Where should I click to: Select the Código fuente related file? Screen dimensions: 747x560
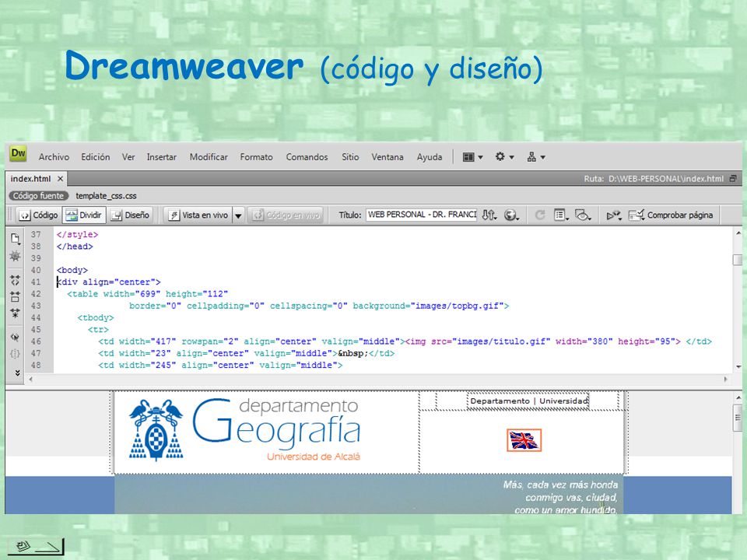coord(38,196)
